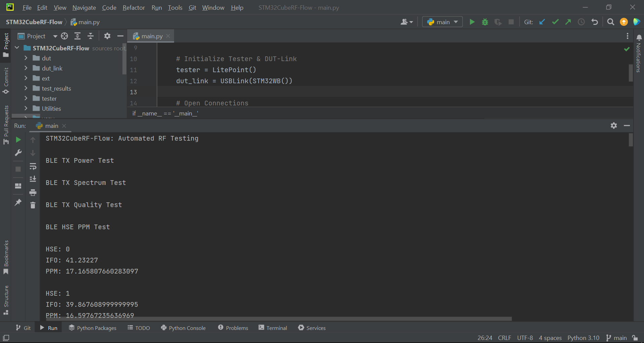
Task: Open the Problems tool window
Action: tap(233, 328)
